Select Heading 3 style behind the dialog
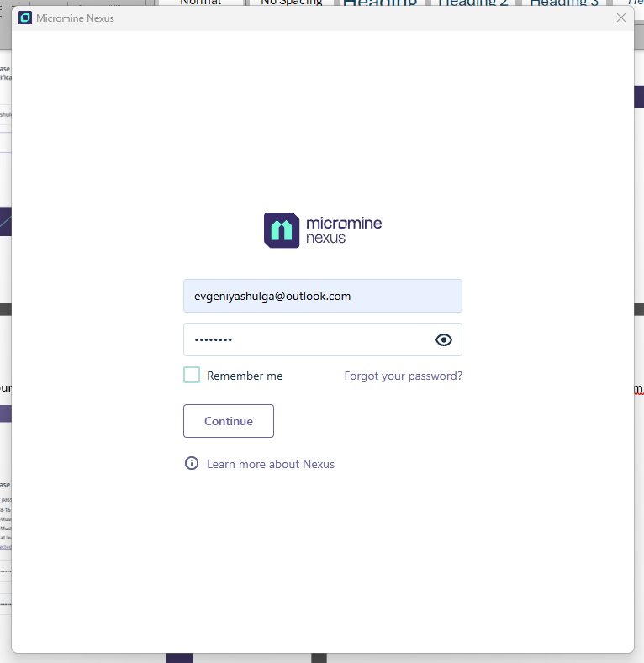This screenshot has width=644, height=663. tap(564, 3)
